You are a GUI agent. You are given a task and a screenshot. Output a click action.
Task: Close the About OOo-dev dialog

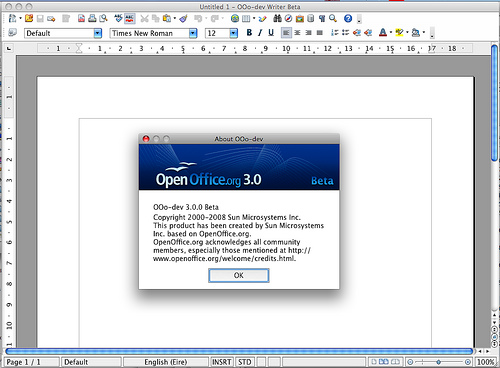pos(146,139)
